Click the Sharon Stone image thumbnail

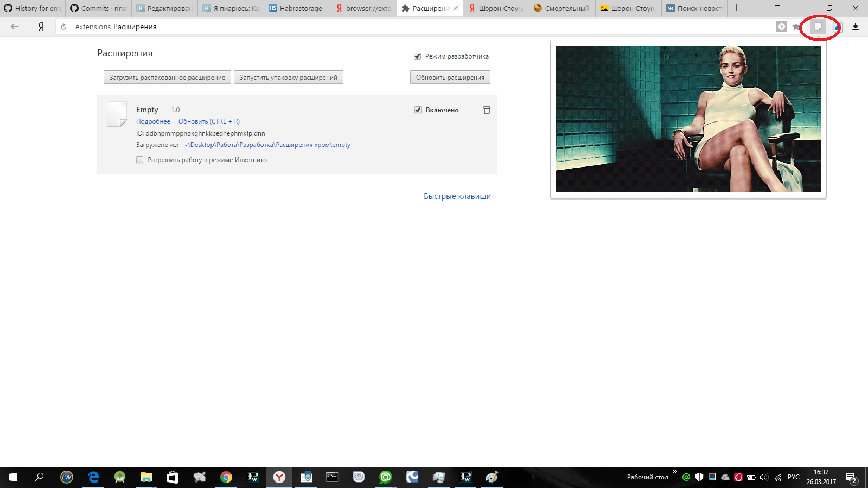click(x=688, y=118)
